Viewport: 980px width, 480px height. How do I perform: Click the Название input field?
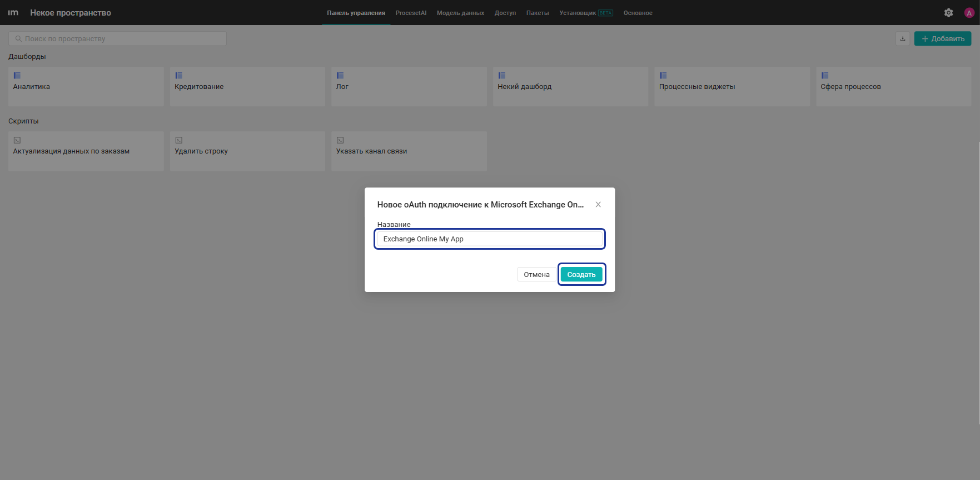click(490, 239)
